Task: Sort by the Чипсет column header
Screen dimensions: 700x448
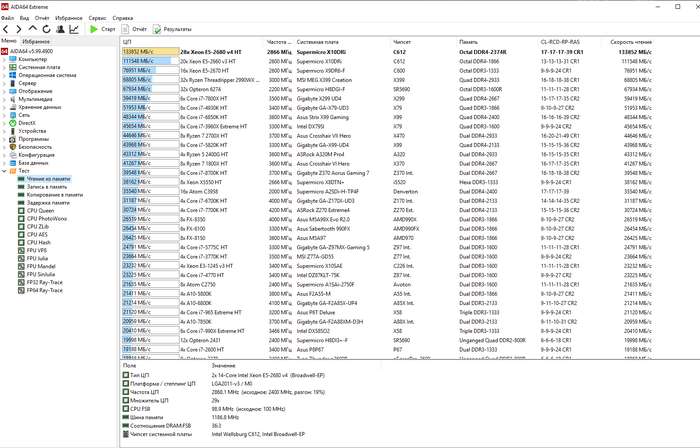Action: [424, 42]
